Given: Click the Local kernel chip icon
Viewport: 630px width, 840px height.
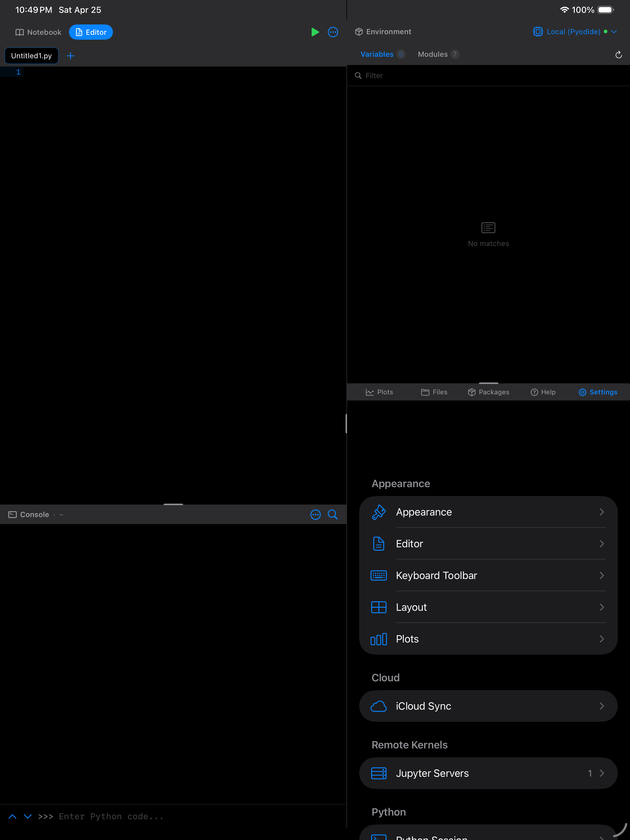Looking at the screenshot, I should 538,31.
